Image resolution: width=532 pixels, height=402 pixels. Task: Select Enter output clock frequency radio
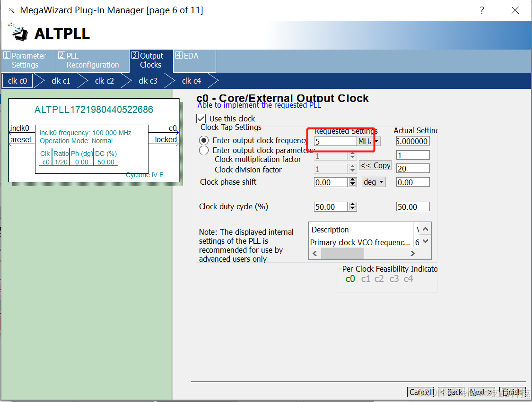[204, 140]
